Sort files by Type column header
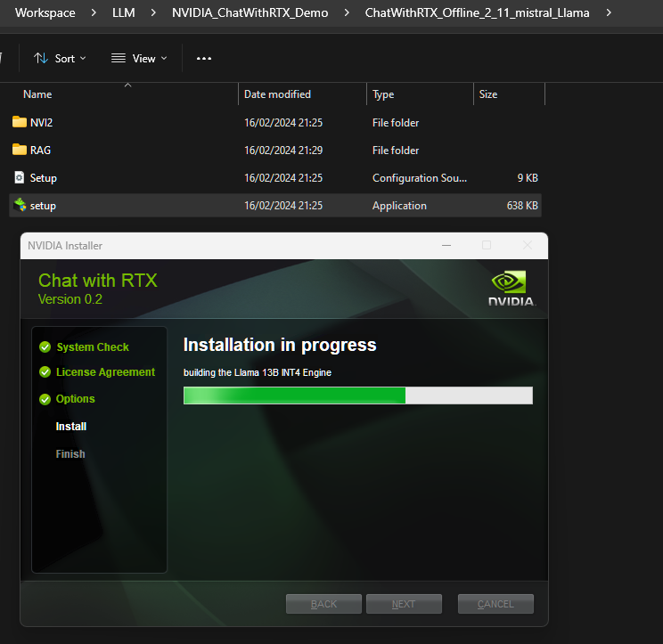The image size is (663, 644). [x=383, y=94]
